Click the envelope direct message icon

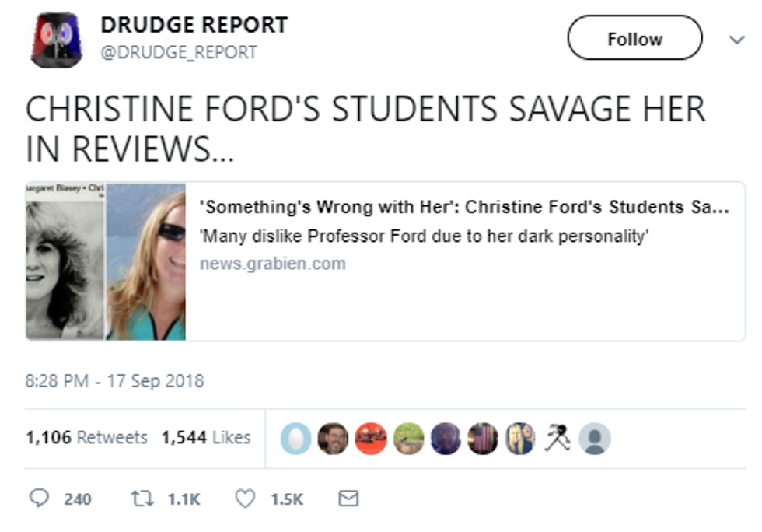coord(348,498)
